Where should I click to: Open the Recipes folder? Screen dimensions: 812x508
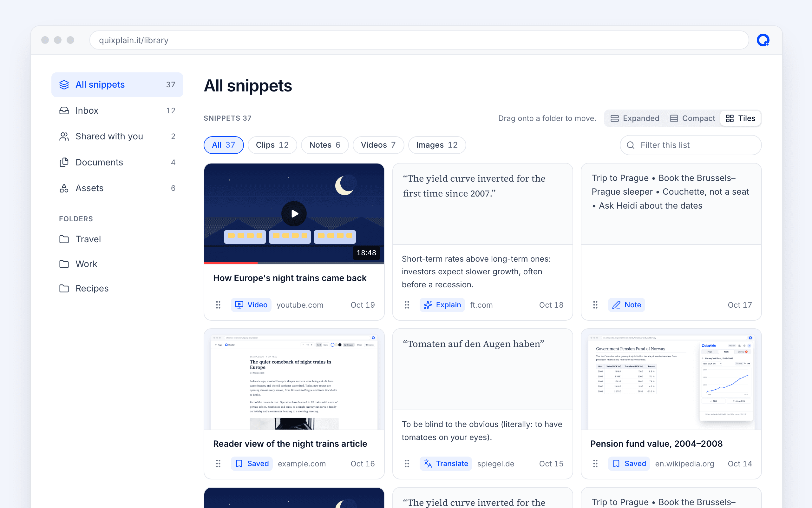[117, 289]
